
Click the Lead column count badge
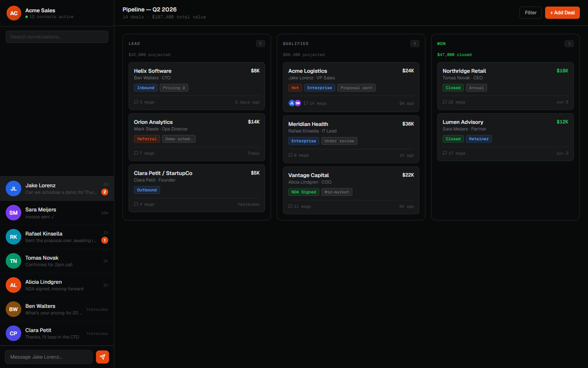261,44
